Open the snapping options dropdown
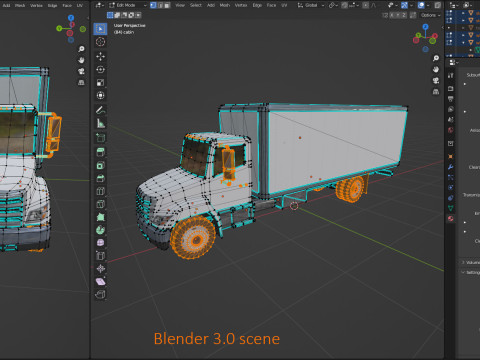The width and height of the screenshot is (480, 360). pos(353,5)
